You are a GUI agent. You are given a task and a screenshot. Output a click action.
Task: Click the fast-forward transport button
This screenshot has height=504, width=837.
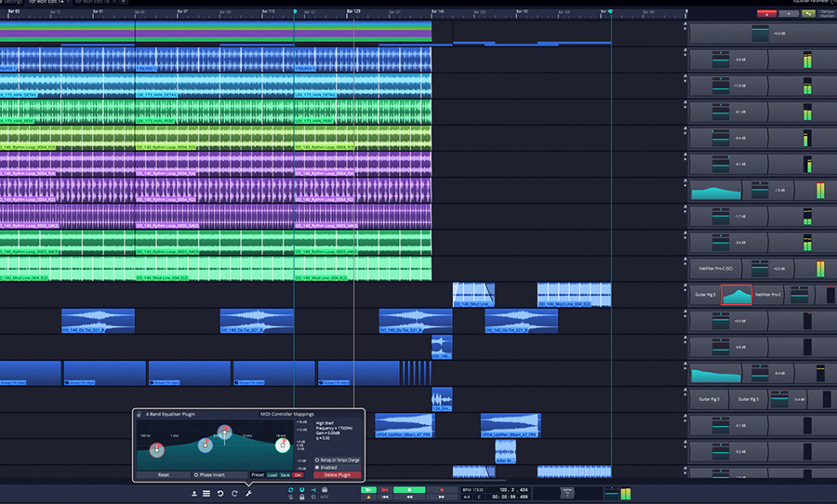pyautogui.click(x=442, y=497)
